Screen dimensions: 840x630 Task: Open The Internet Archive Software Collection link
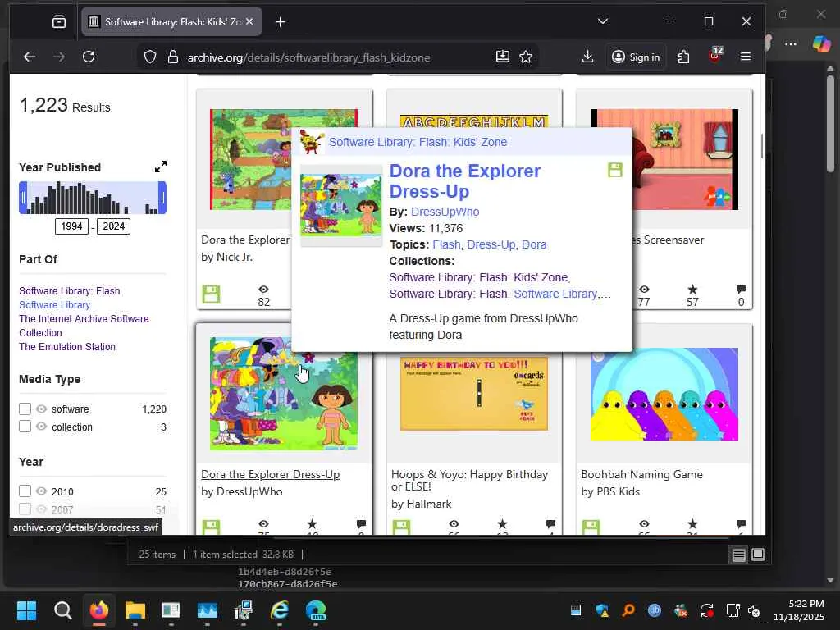tap(84, 326)
